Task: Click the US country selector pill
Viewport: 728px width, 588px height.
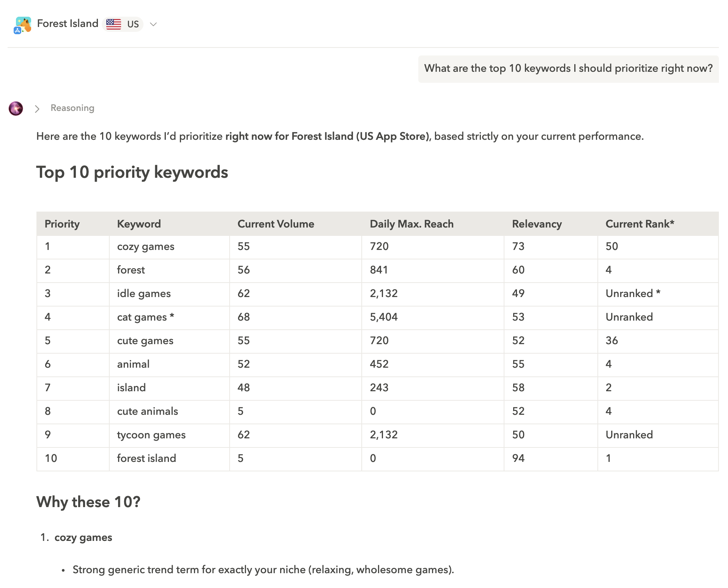Action: click(123, 24)
